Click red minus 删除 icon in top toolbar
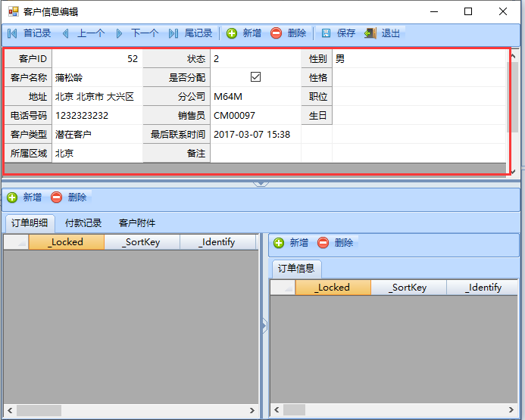The height and width of the screenshot is (420, 525). pyautogui.click(x=276, y=33)
